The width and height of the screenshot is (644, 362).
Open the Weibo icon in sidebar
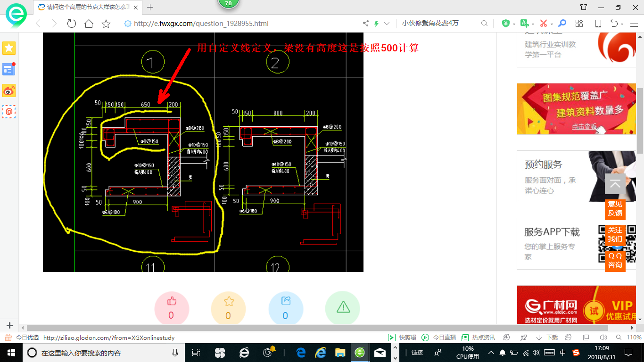coord(9,90)
